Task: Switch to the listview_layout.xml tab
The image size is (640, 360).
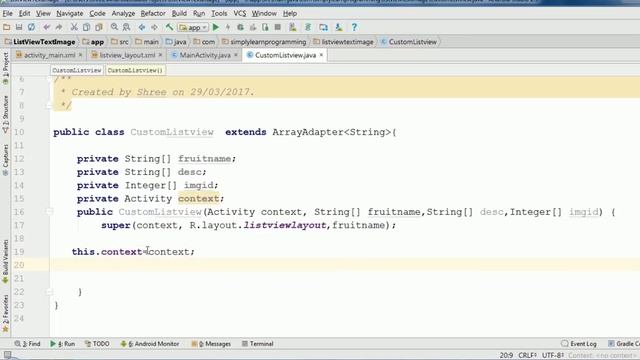Action: pos(127,55)
